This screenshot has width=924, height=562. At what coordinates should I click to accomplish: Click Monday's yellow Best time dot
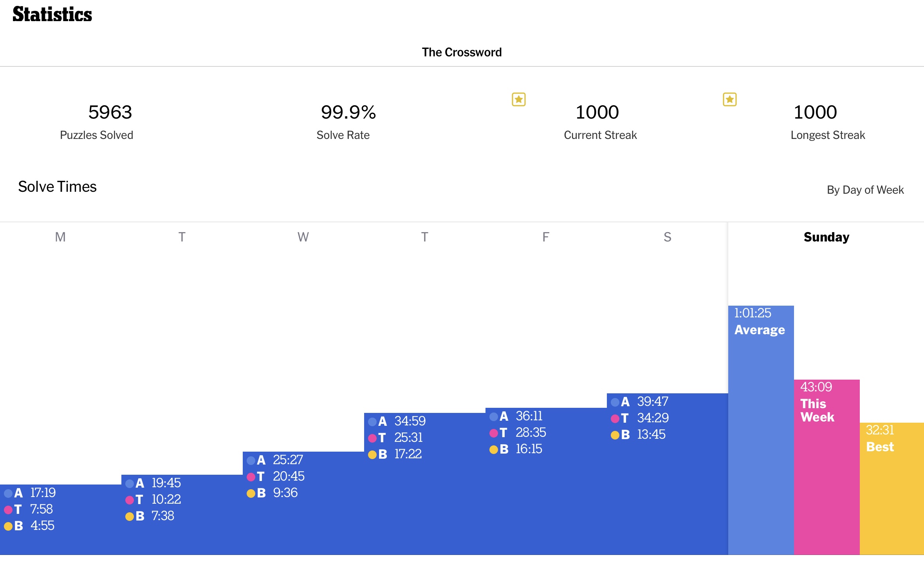8,526
